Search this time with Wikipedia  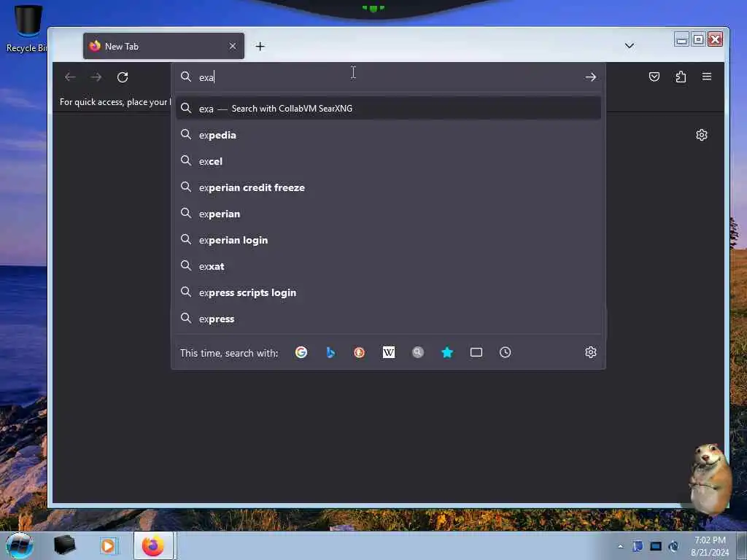[389, 352]
